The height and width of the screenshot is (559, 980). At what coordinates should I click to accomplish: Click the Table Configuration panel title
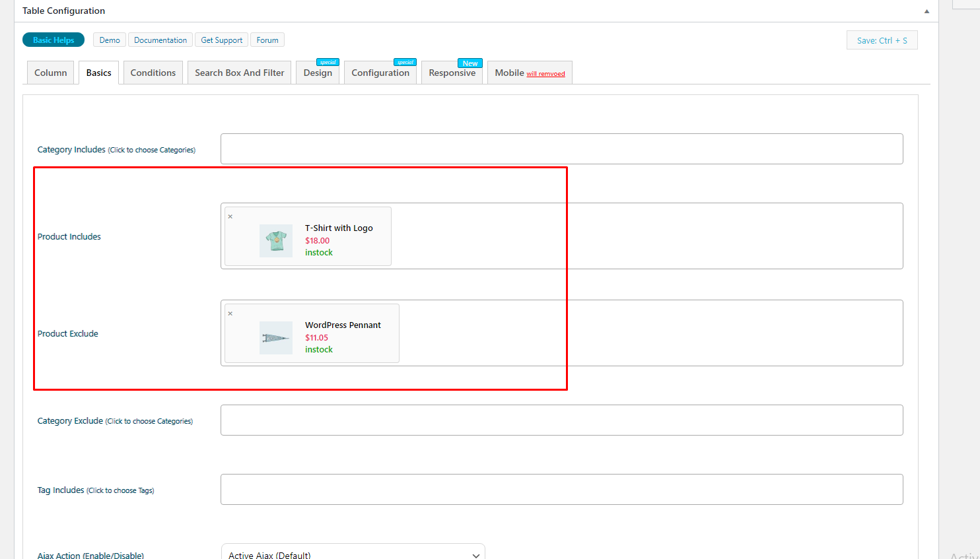click(x=63, y=11)
